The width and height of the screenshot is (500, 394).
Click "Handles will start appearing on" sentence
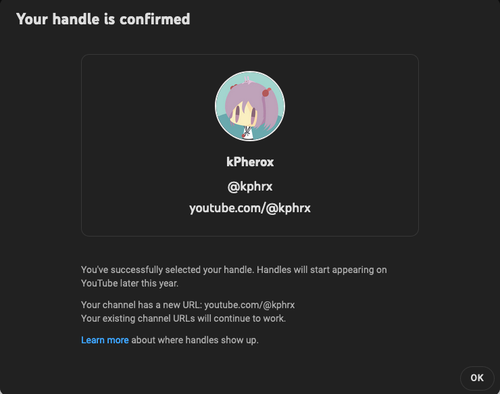tap(322, 270)
